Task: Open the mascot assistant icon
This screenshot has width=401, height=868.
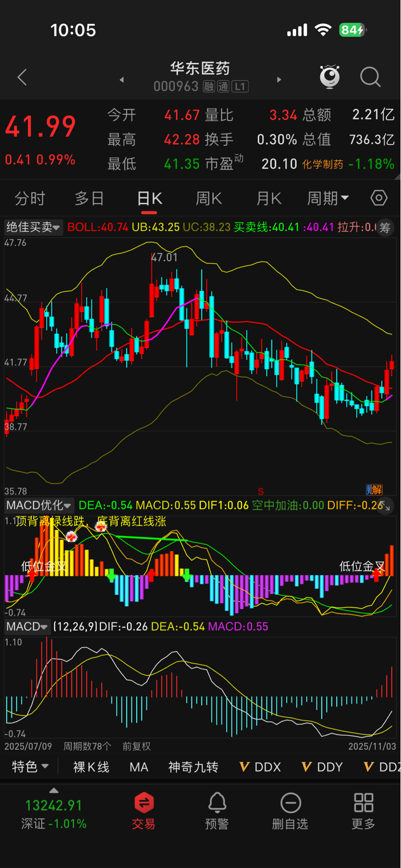Action: click(x=330, y=77)
